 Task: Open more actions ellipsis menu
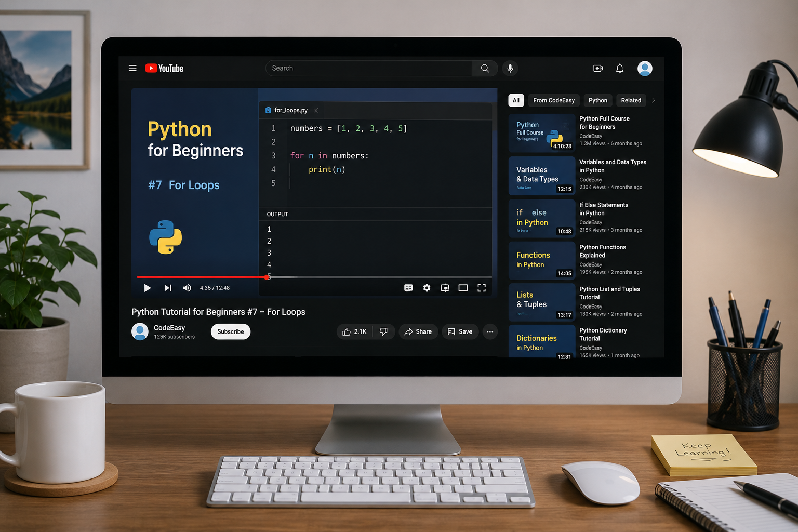pos(490,331)
